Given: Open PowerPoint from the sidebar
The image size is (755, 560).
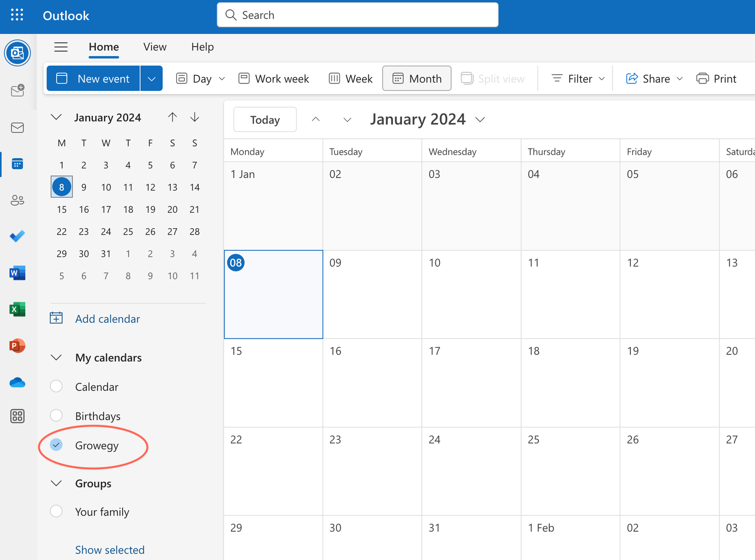Looking at the screenshot, I should click(17, 345).
